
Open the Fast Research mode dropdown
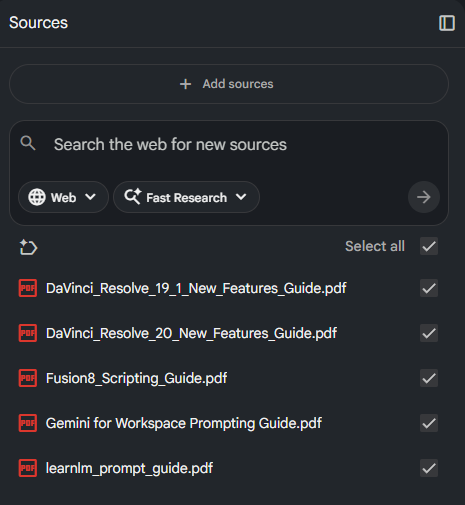pyautogui.click(x=186, y=197)
